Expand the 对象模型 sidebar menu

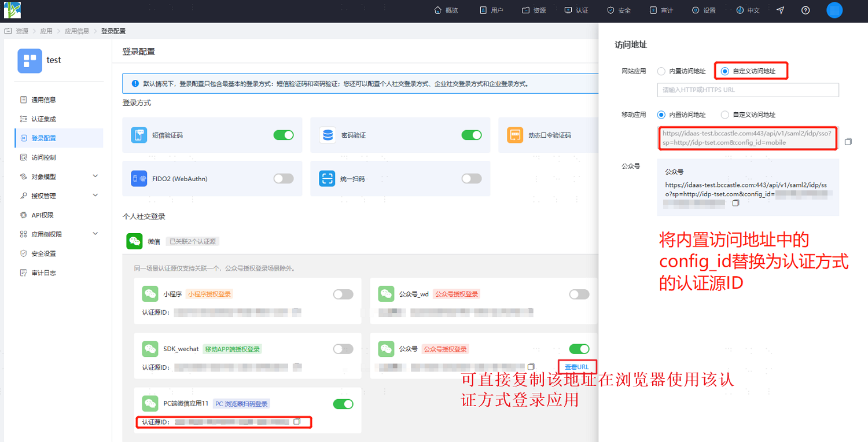coord(58,176)
